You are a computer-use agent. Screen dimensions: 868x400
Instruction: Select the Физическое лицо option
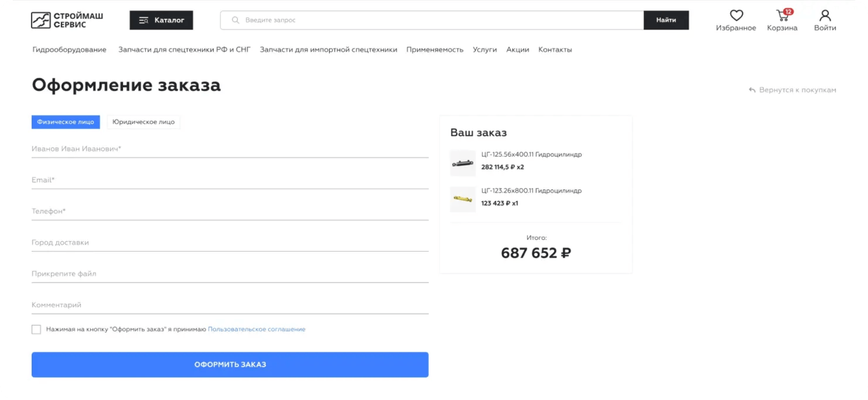65,122
